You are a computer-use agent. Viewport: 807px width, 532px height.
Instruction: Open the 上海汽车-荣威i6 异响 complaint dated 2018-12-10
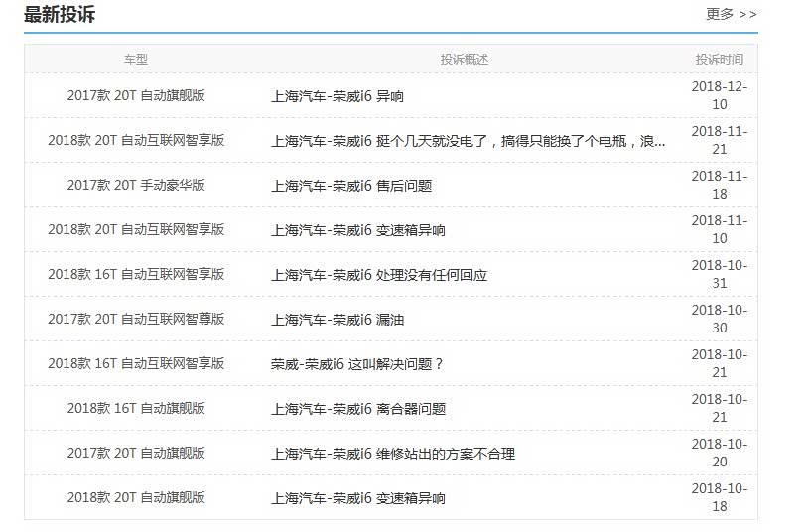tap(336, 96)
